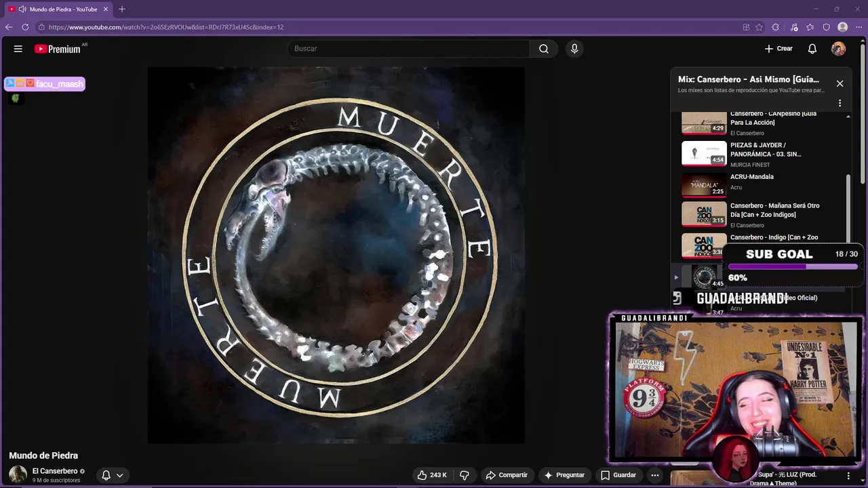Close the Mundo de Piedra browser tab

click(x=106, y=9)
